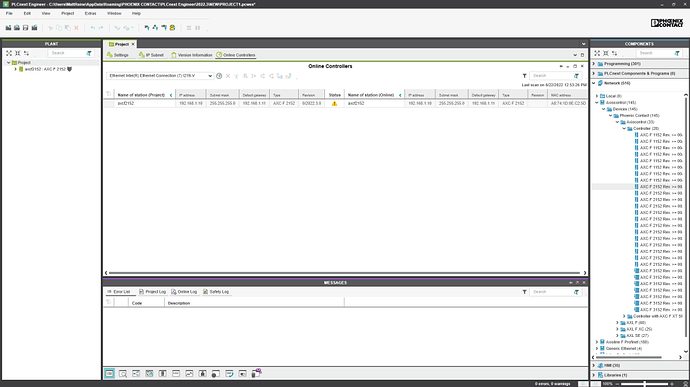Collapse the Network (516) section

(x=594, y=83)
